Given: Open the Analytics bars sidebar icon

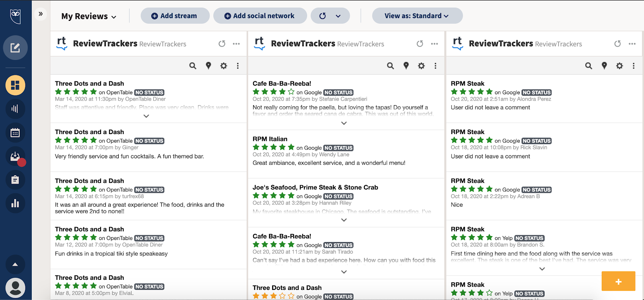Looking at the screenshot, I should (x=15, y=109).
